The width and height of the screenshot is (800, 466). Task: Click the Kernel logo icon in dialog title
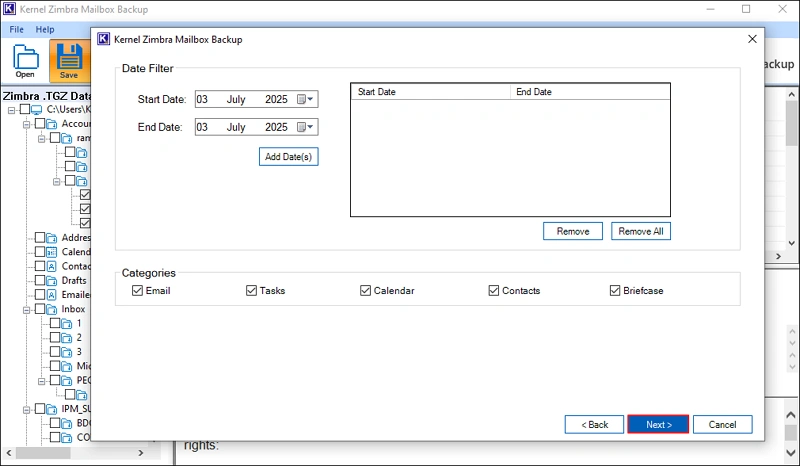(104, 39)
